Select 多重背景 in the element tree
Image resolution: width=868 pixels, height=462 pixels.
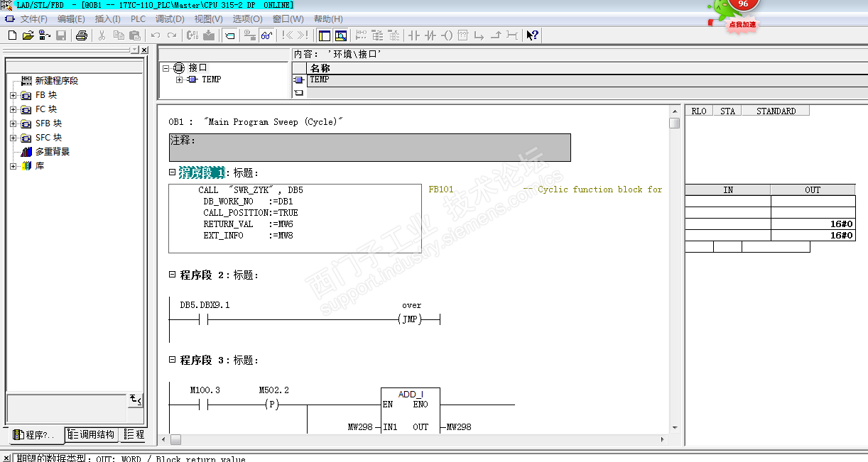(x=53, y=152)
